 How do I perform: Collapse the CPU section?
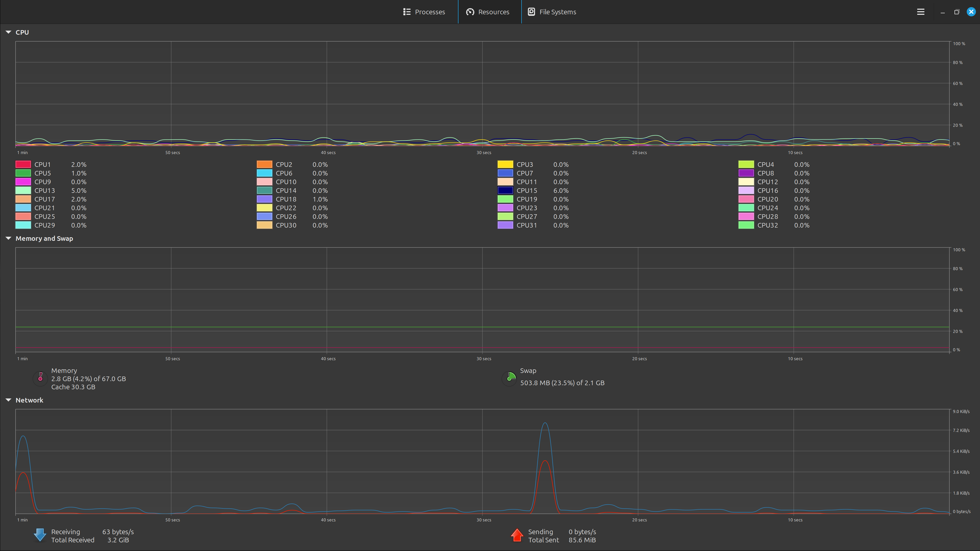pos(8,32)
